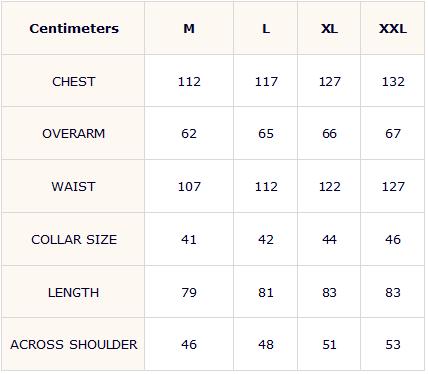Click the across shoulder value 48
The height and width of the screenshot is (374, 428).
coord(266,345)
